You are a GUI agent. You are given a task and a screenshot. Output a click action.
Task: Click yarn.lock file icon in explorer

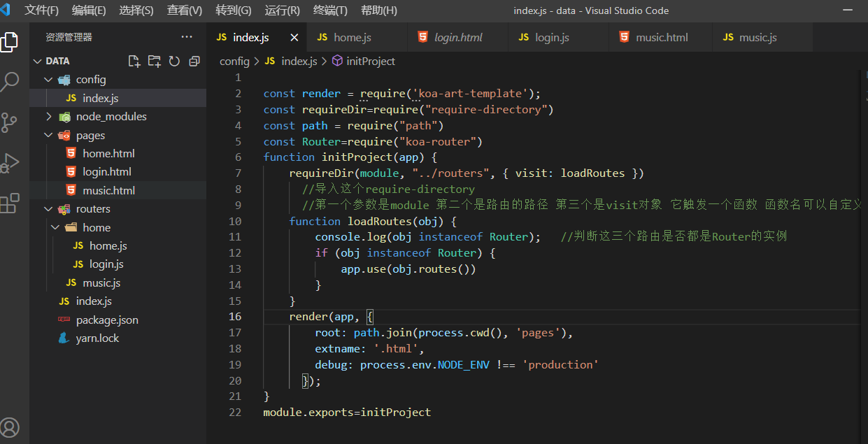(64, 338)
